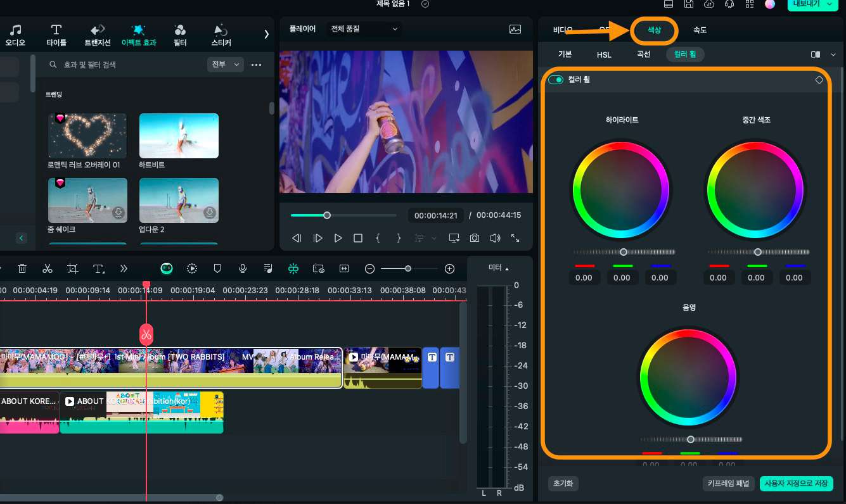This screenshot has width=846, height=504.
Task: Open the AI assistant robot icon
Action: click(167, 268)
